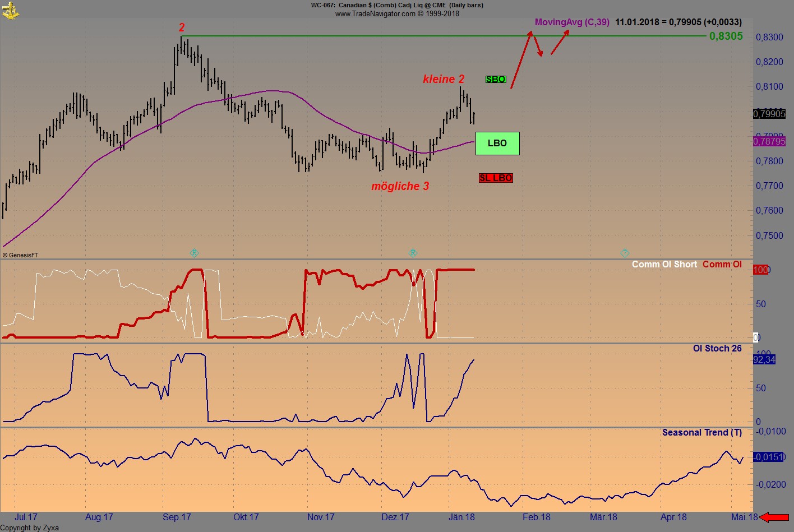
Task: Click the golden sextant application logo
Action: click(x=10, y=10)
